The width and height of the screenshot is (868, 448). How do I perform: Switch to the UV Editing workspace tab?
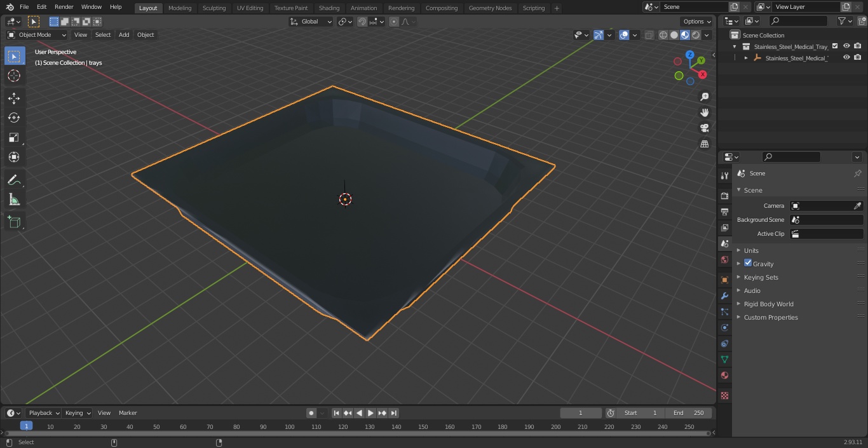[x=250, y=8]
